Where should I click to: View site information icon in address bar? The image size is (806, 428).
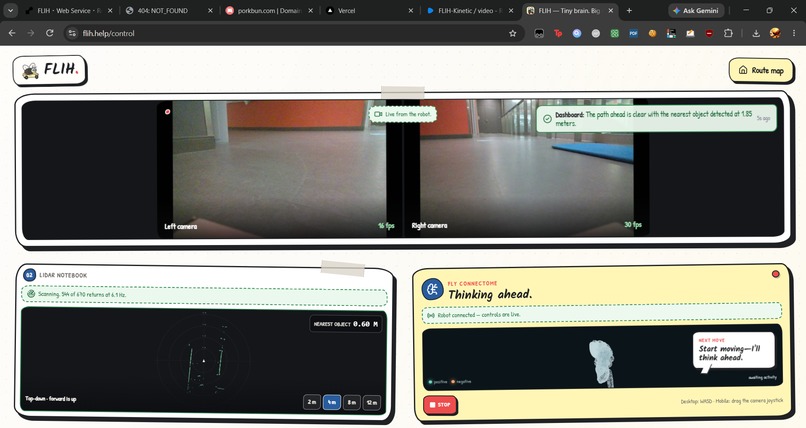tap(72, 33)
